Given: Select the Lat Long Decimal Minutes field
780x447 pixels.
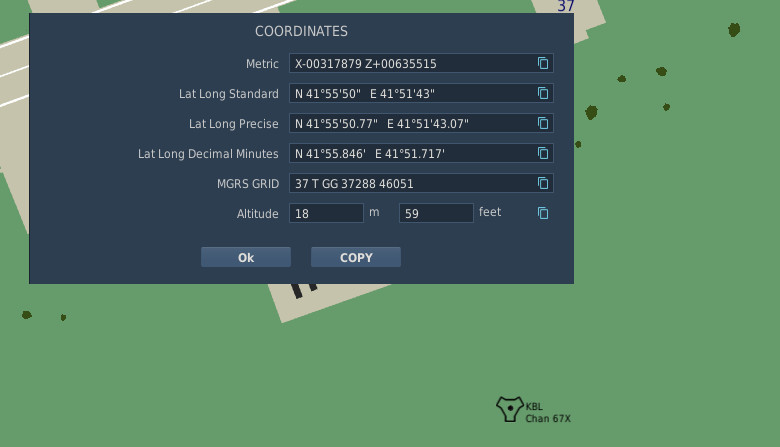Looking at the screenshot, I should [x=410, y=154].
